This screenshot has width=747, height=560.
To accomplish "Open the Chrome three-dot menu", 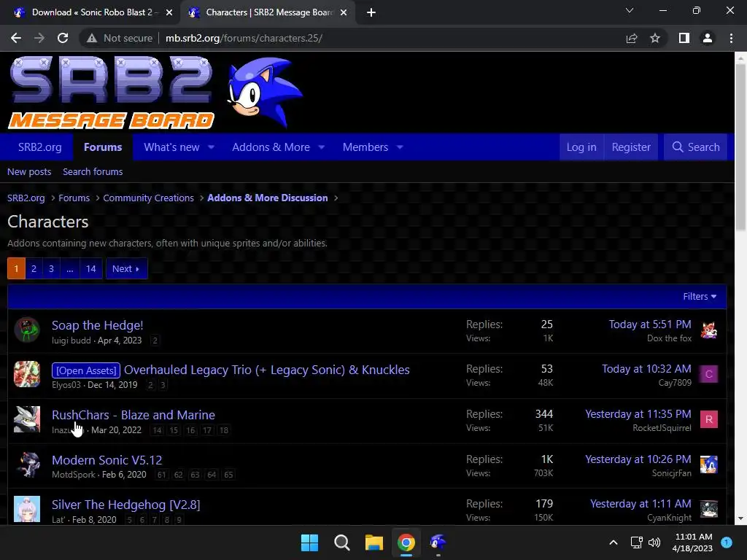I will tap(731, 38).
